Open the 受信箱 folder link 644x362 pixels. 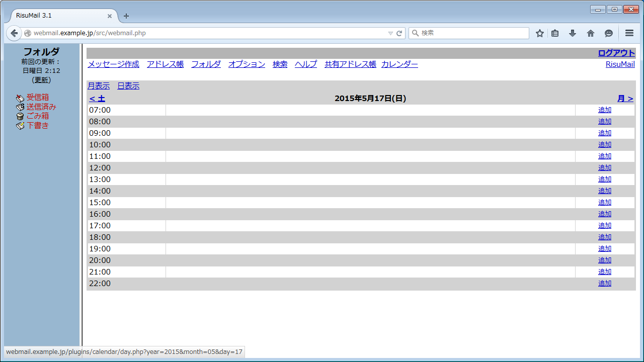(x=38, y=98)
